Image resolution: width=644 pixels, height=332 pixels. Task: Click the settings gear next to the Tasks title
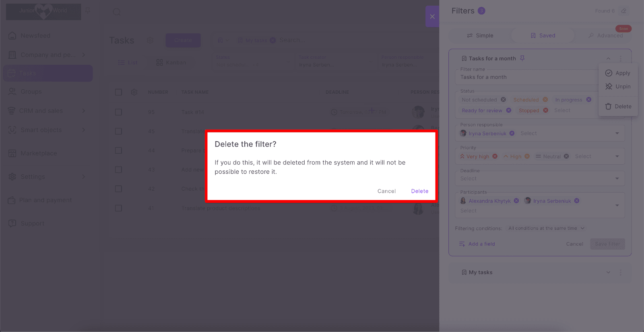coord(150,40)
